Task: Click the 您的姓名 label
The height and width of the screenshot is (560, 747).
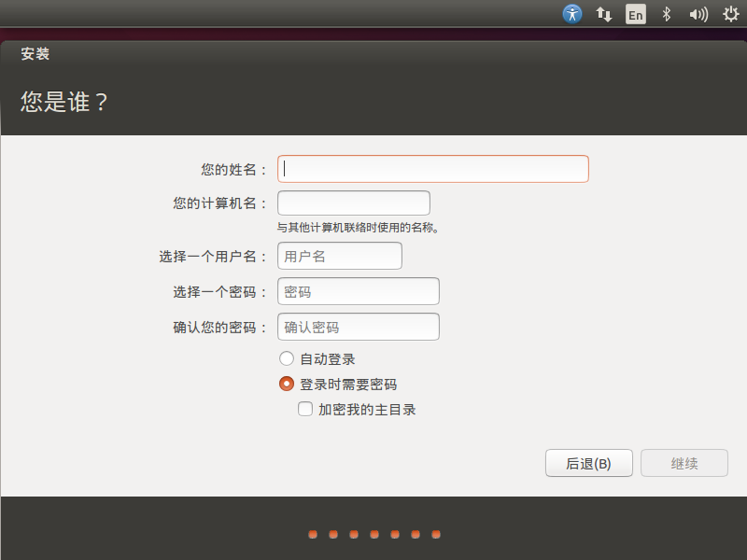Action: pos(234,170)
